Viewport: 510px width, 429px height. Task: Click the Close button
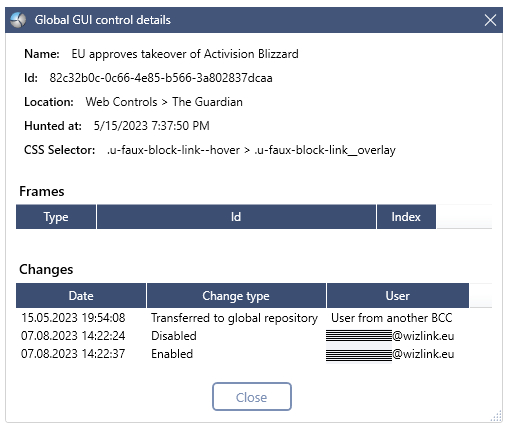(x=252, y=397)
